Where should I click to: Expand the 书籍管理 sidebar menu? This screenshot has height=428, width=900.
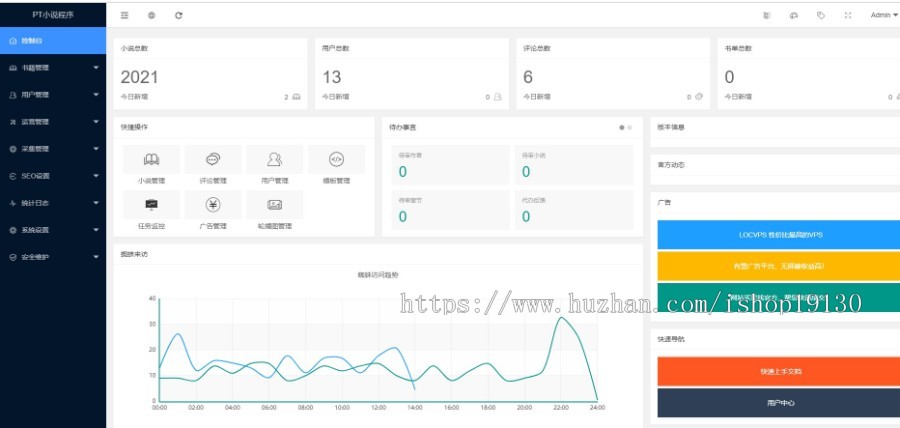click(x=53, y=68)
